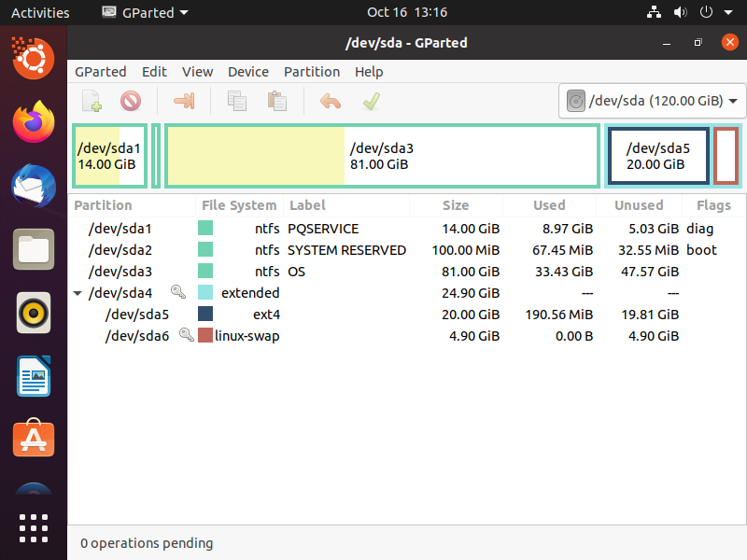Open the Partition menu

(312, 72)
